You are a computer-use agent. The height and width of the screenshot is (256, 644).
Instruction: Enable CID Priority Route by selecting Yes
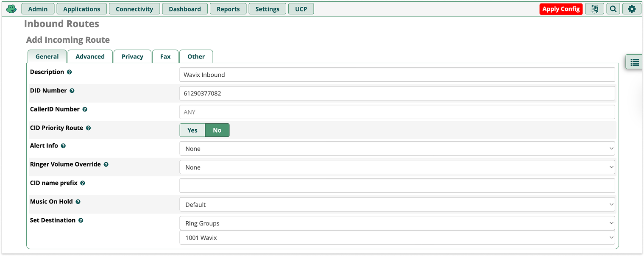click(x=192, y=130)
